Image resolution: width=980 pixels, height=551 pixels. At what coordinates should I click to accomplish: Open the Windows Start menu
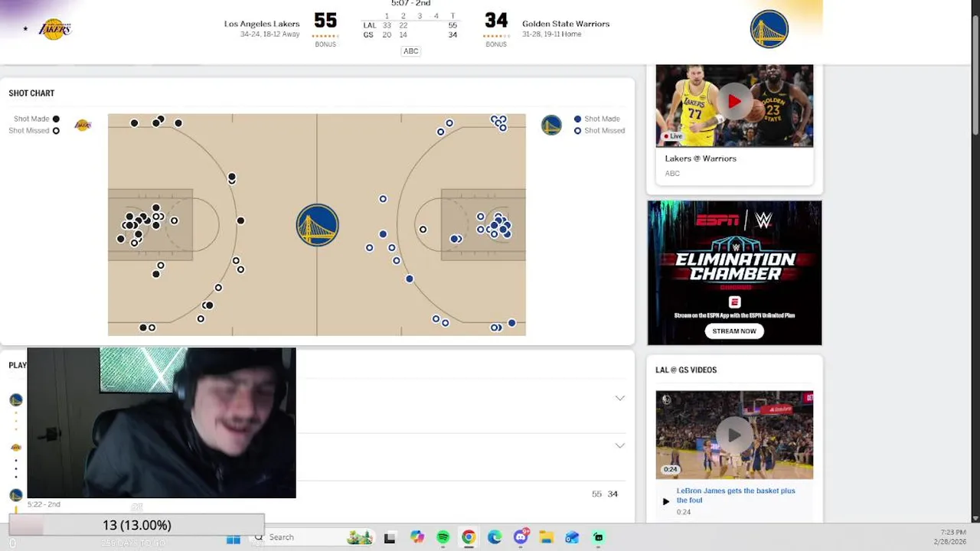click(x=234, y=538)
